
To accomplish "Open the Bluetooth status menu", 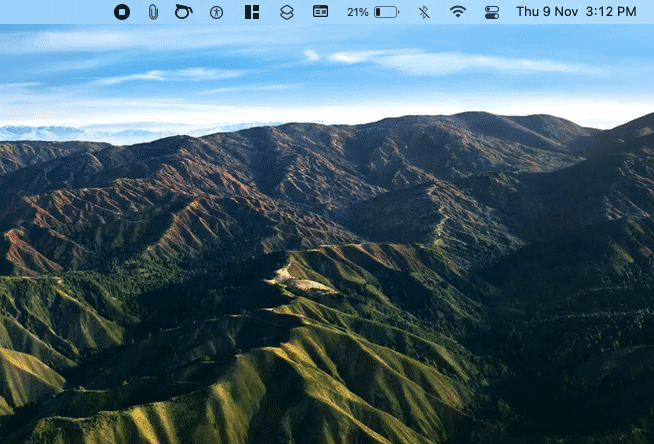I will pyautogui.click(x=424, y=12).
